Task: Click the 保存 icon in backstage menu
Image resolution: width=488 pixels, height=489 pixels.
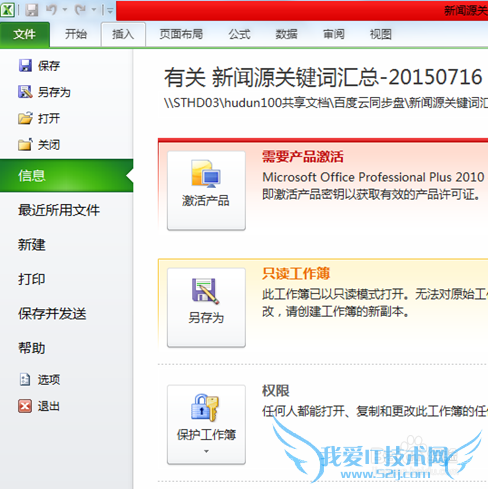Action: click(25, 65)
